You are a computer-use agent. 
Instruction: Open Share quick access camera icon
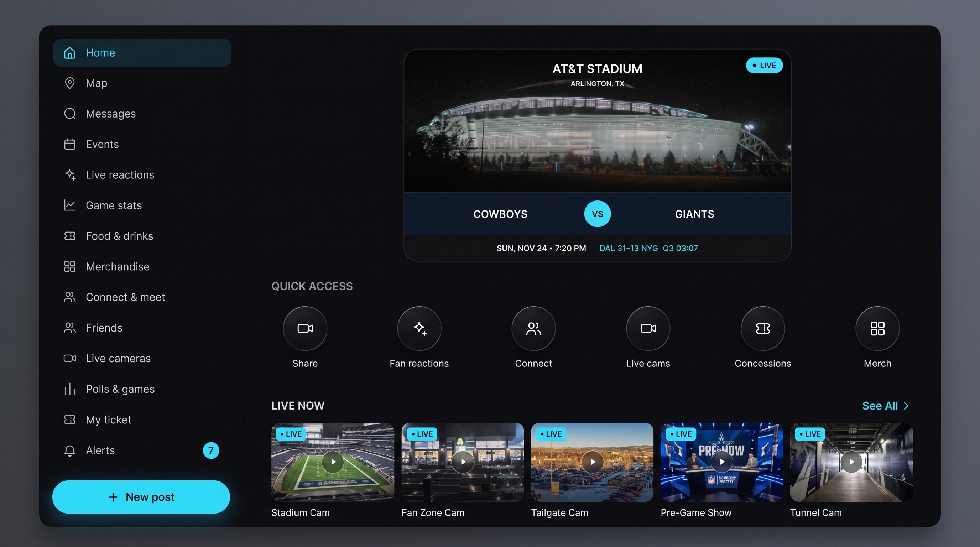pyautogui.click(x=305, y=328)
